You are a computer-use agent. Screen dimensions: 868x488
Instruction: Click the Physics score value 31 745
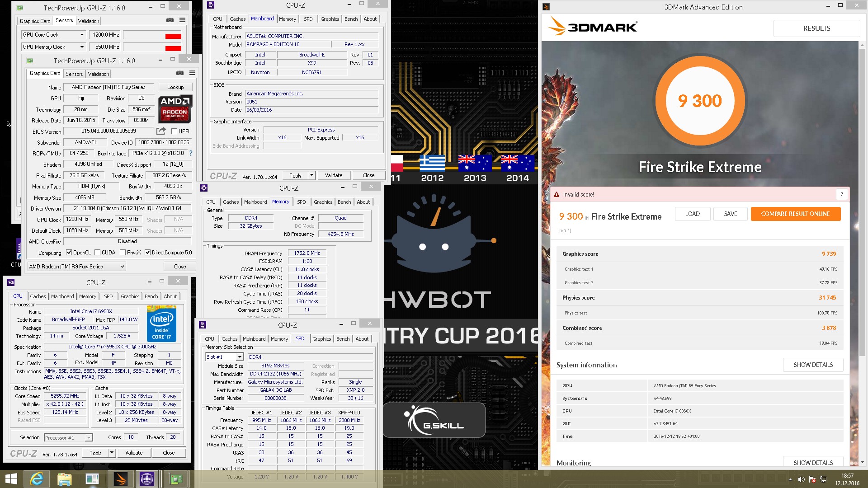[x=827, y=298]
